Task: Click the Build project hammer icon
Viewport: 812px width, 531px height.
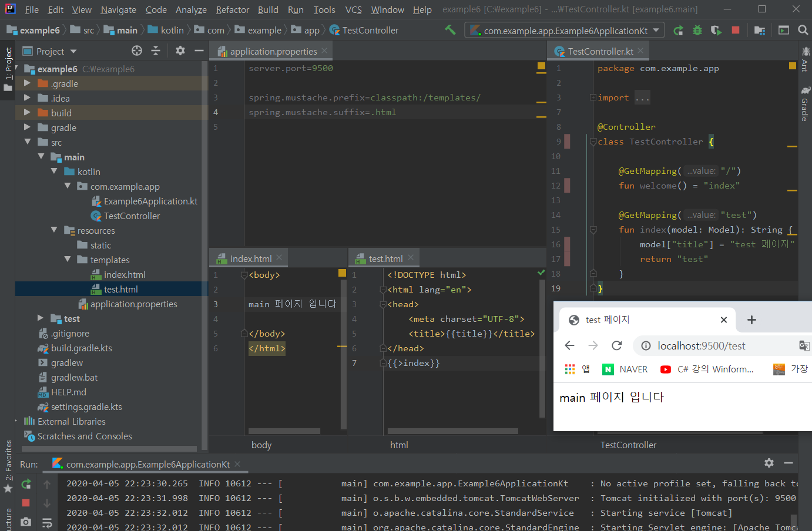Action: (x=450, y=30)
